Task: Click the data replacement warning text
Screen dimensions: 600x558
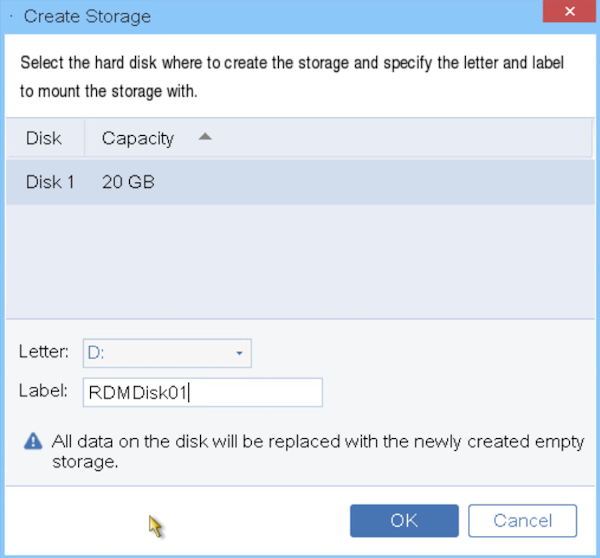Action: (x=318, y=452)
